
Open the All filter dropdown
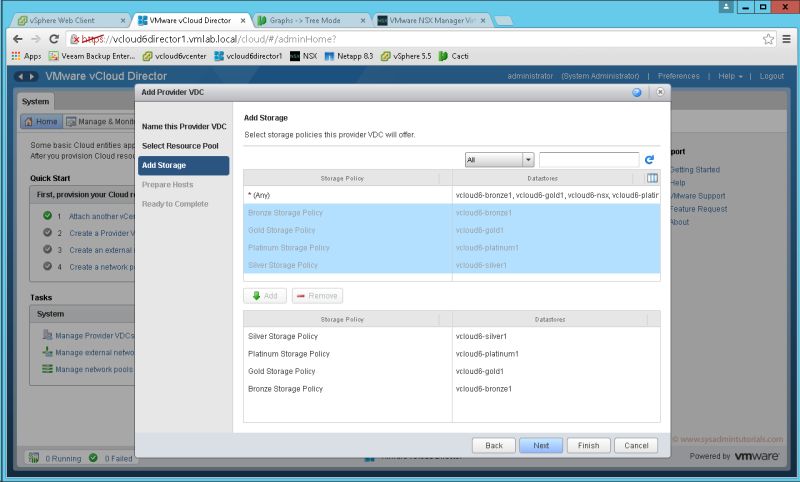tap(499, 160)
